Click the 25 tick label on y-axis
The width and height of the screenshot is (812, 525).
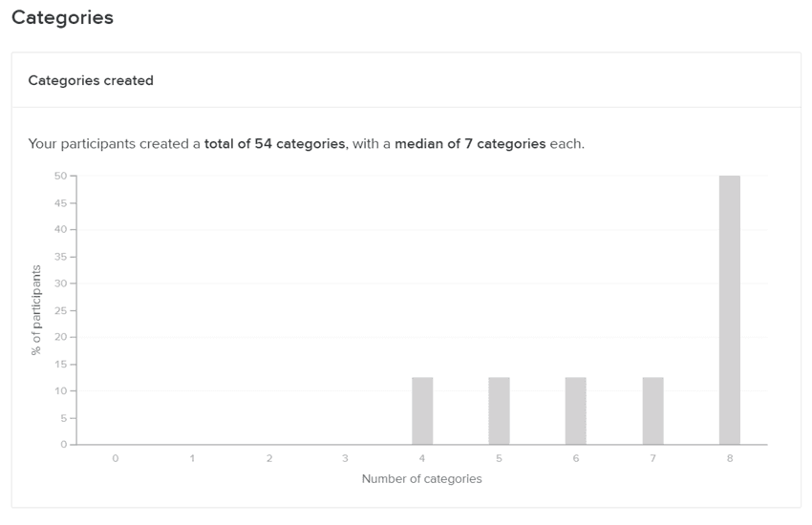(60, 310)
